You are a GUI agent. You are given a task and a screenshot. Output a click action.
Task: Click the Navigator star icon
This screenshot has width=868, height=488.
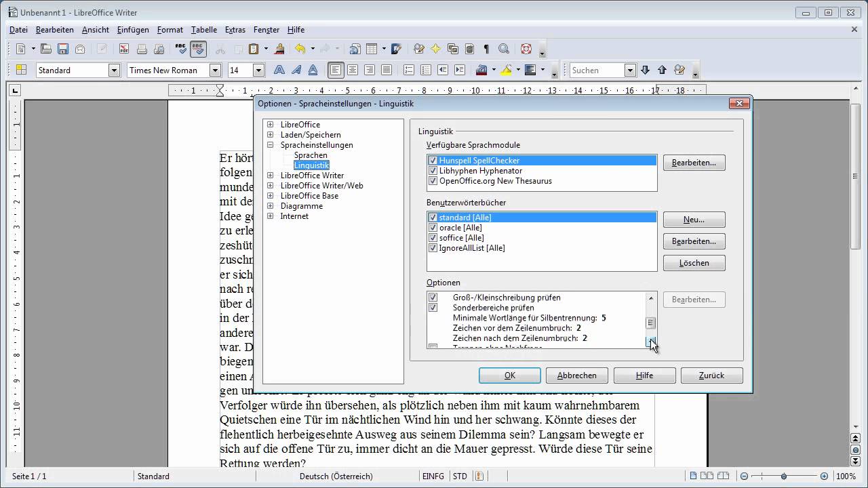[x=435, y=49]
